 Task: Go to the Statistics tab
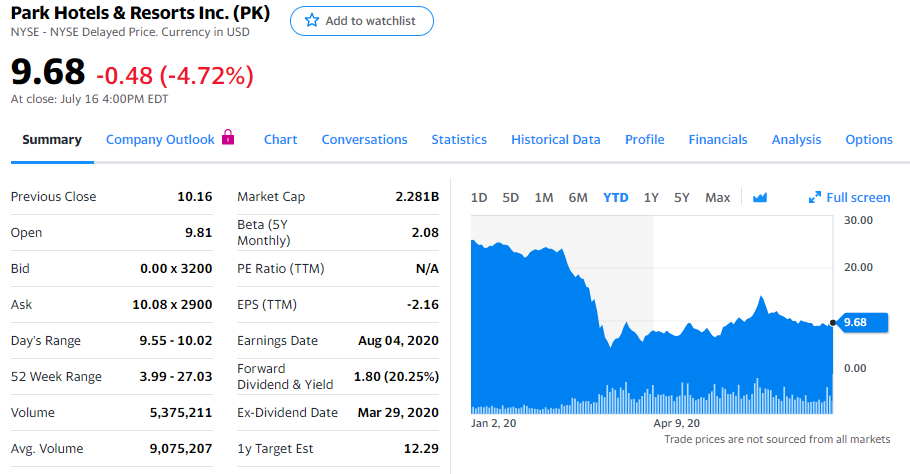(x=459, y=139)
